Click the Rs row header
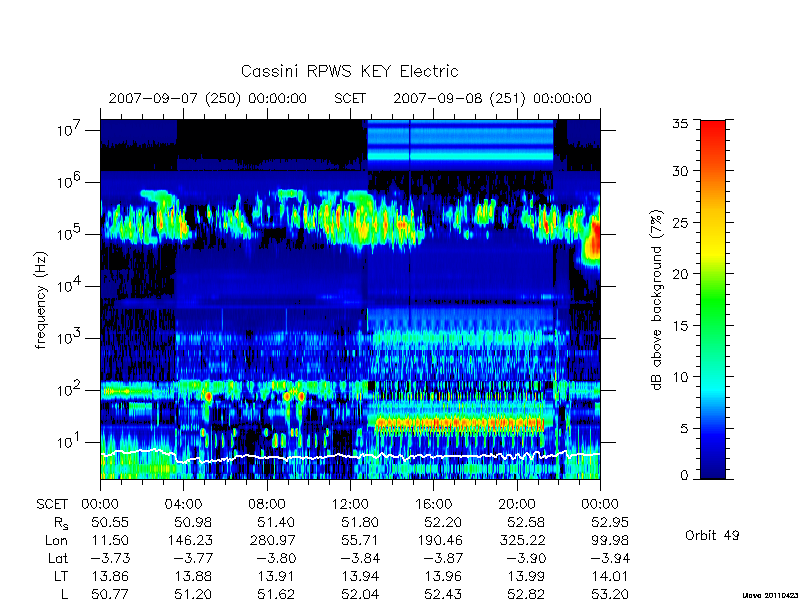800x600 pixels. pos(61,523)
